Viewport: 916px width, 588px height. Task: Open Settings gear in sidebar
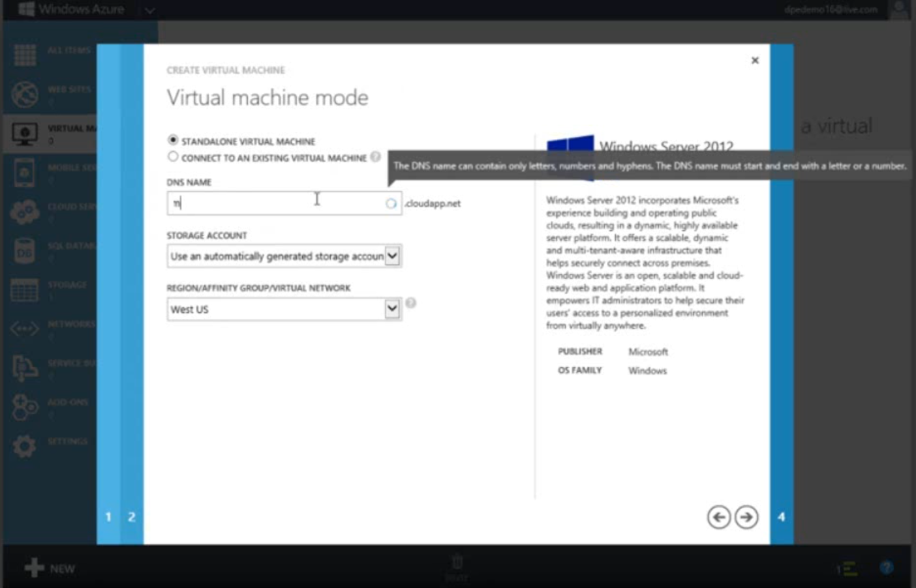25,447
